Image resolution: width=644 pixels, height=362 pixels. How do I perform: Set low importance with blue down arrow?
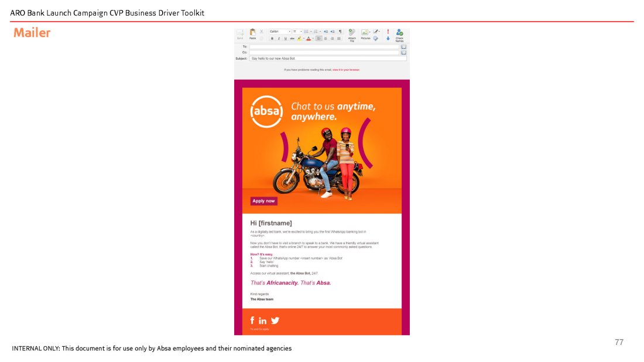(388, 39)
